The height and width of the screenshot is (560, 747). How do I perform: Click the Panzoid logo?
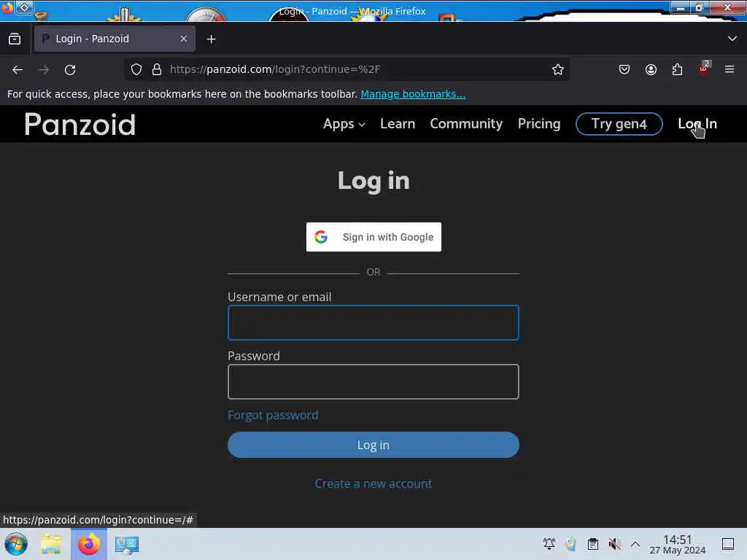point(80,124)
